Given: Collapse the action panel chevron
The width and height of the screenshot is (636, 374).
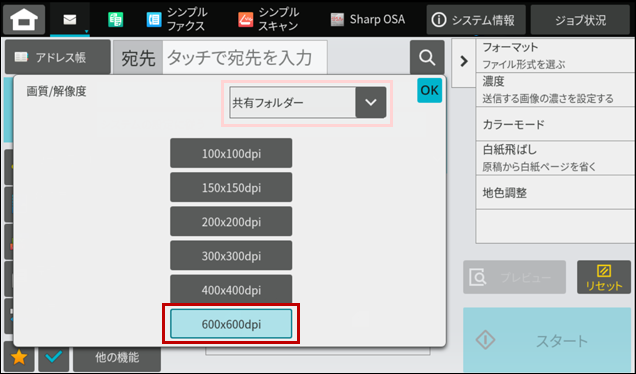Looking at the screenshot, I should [x=464, y=62].
